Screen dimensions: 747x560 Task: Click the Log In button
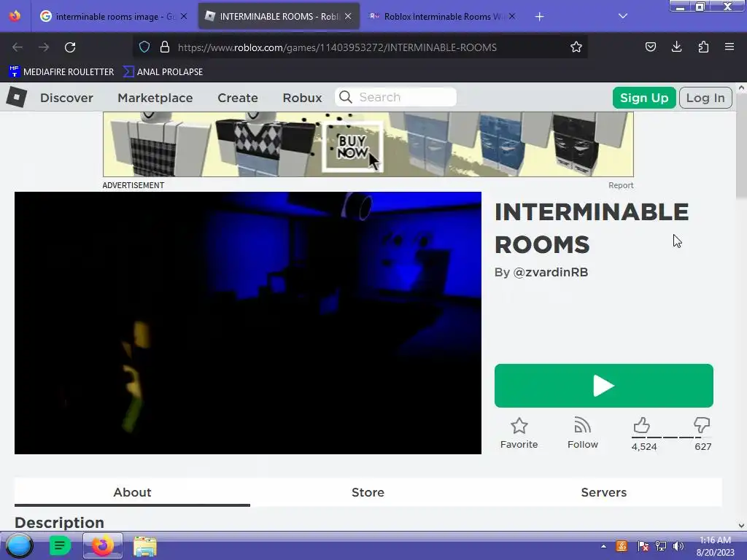pos(705,98)
